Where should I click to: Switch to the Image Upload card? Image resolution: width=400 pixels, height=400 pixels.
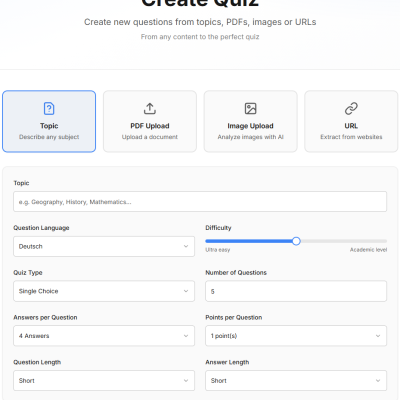[x=250, y=121]
